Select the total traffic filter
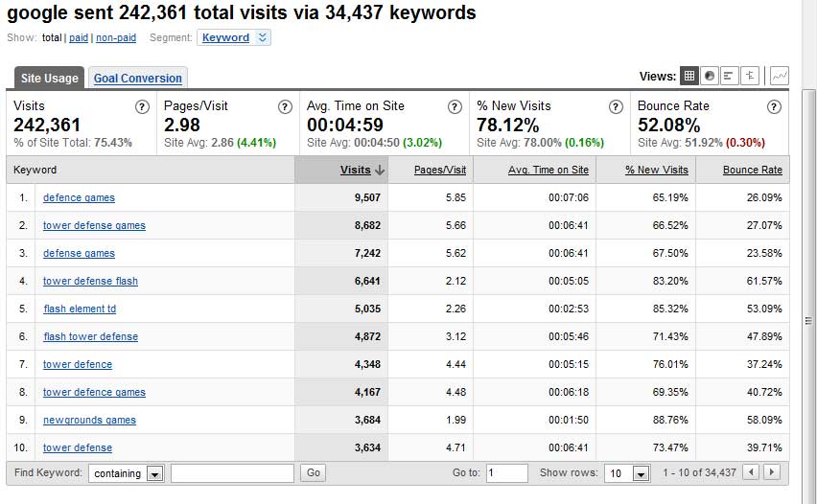 click(52, 38)
